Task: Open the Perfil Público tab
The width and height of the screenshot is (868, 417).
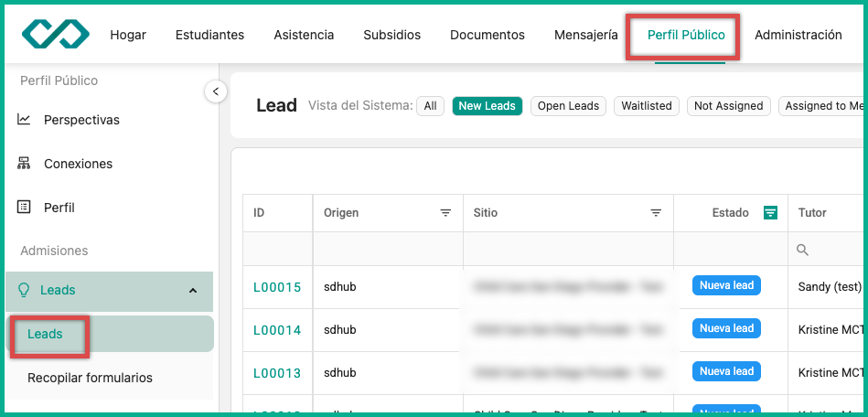Action: click(x=686, y=35)
